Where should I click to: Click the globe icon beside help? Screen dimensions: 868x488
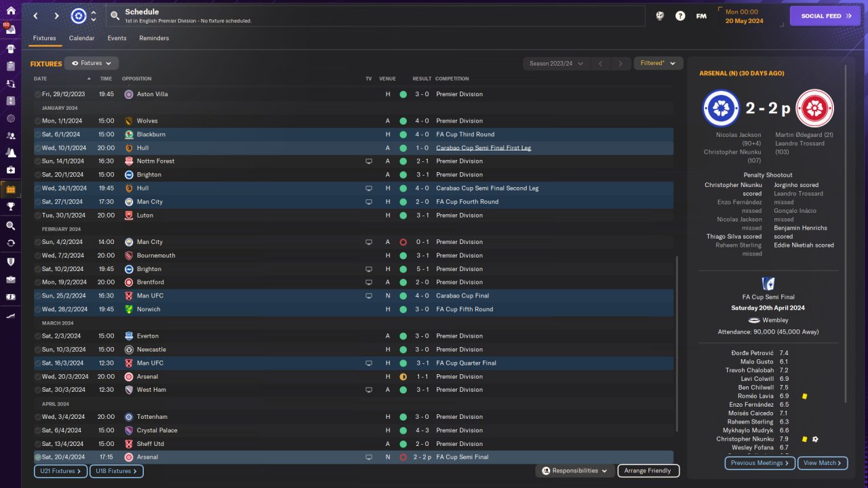click(x=660, y=16)
